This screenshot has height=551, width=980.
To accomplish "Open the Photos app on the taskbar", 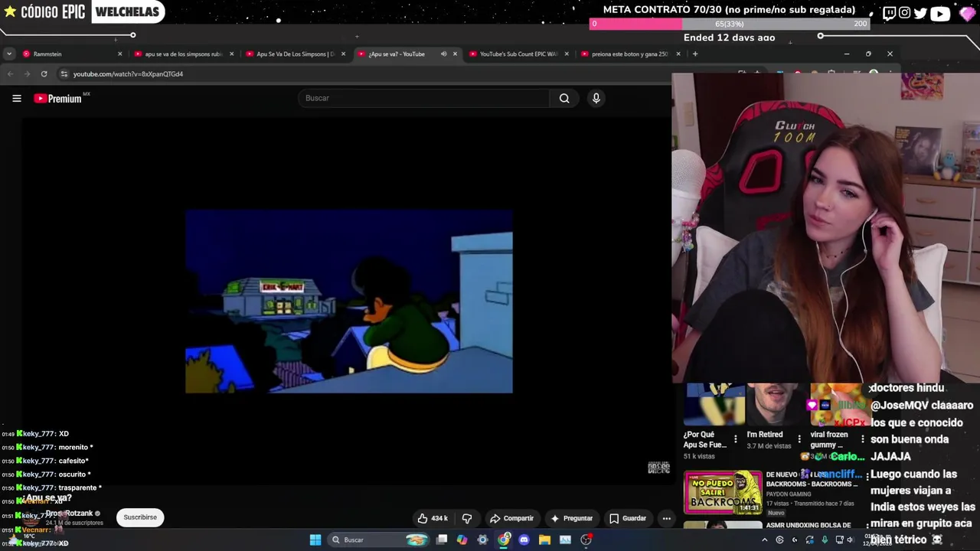I will click(565, 540).
